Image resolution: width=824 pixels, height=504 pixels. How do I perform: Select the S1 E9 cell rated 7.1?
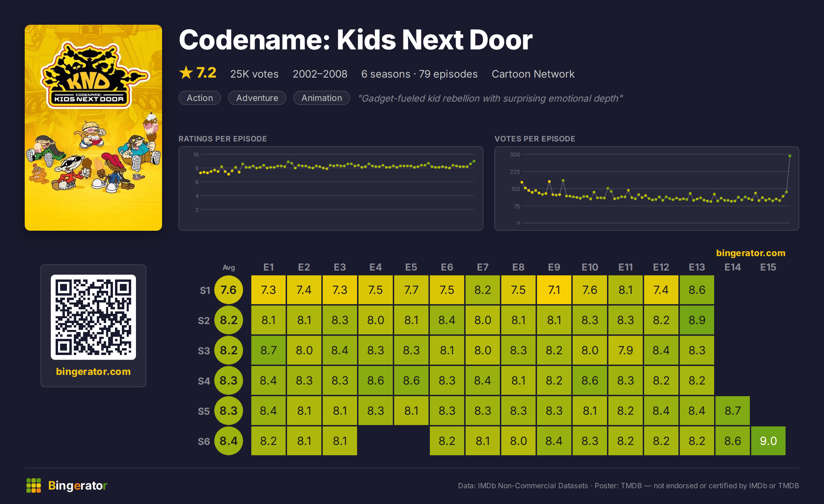(554, 290)
